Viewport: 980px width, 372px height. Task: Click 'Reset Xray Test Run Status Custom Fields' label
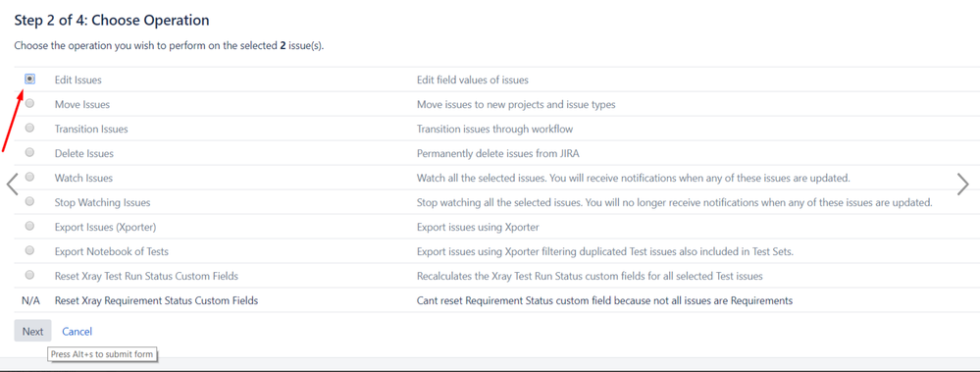(146, 276)
